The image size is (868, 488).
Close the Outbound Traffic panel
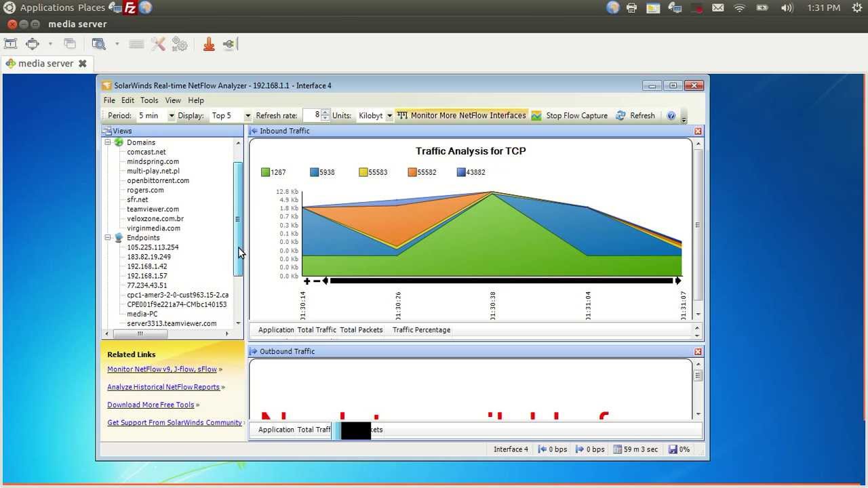coord(698,351)
